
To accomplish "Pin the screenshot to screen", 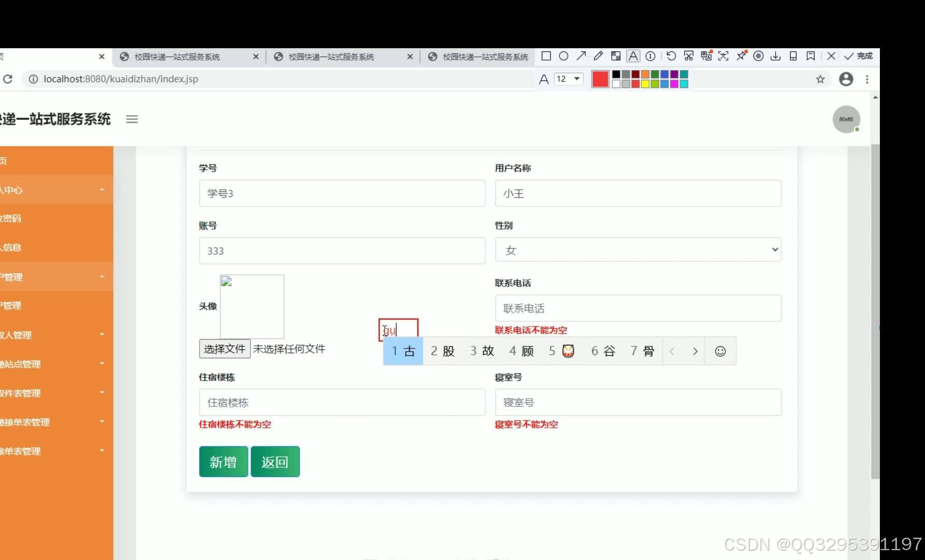I will tap(741, 55).
